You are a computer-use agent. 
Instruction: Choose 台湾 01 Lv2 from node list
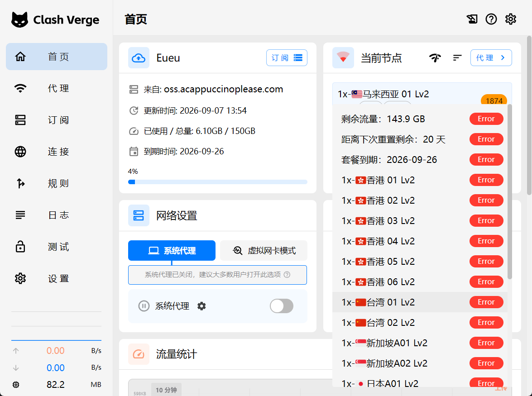click(x=420, y=302)
